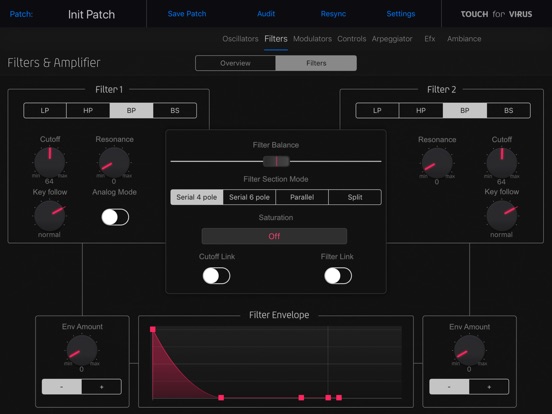The image size is (552, 414).
Task: Open the Saturation Off selector
Action: click(x=274, y=236)
